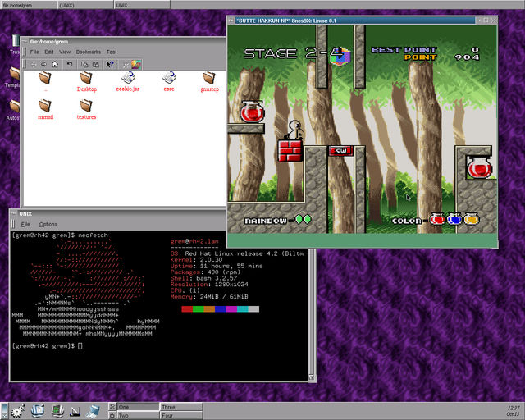The width and height of the screenshot is (525, 420).
Task: Switch to virtual desktop Two
Action: (138, 415)
